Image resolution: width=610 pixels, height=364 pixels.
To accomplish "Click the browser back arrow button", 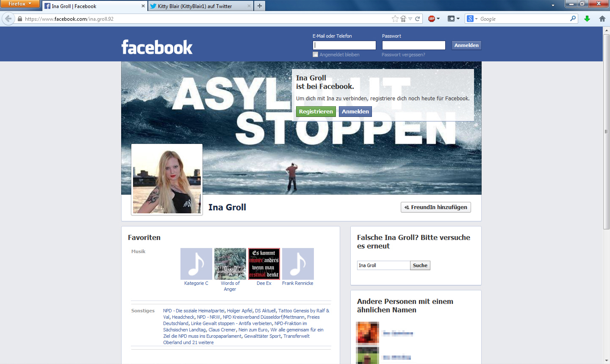I will coord(8,19).
